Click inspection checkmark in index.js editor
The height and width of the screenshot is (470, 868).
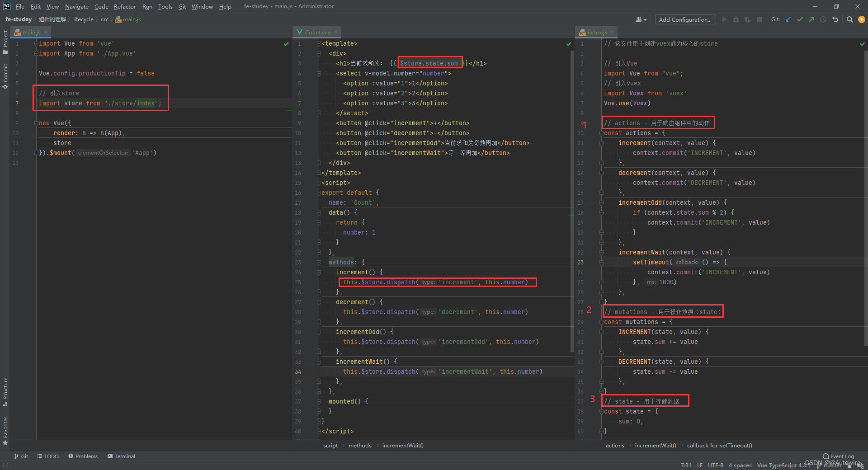(x=863, y=44)
